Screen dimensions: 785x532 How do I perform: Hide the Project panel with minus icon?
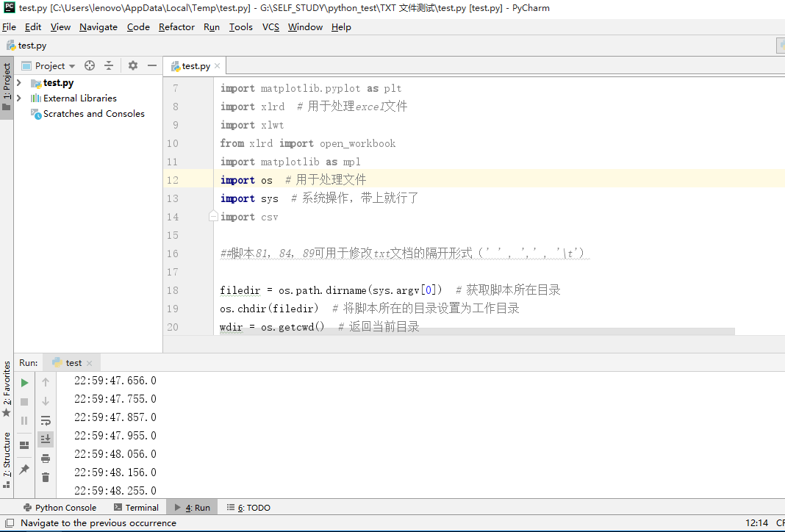[x=151, y=65]
